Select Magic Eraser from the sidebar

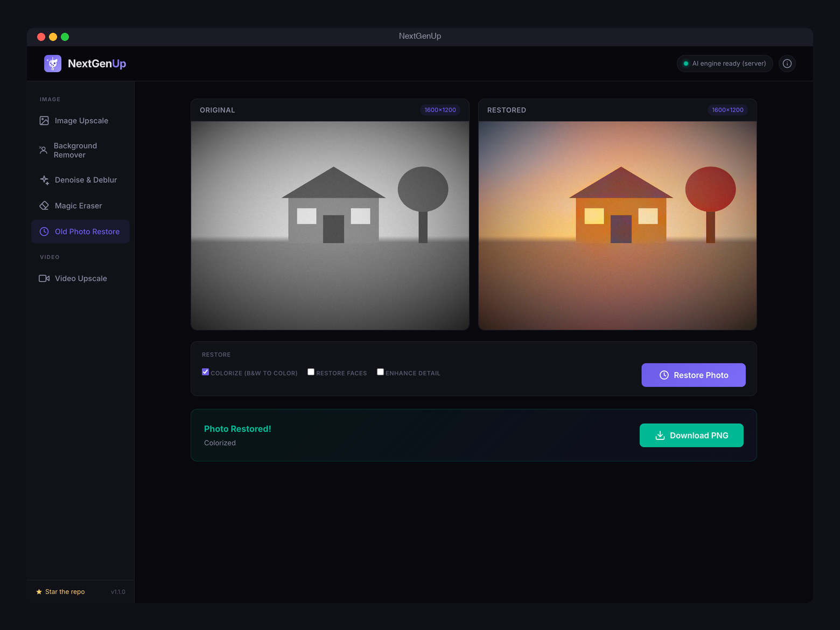click(80, 206)
